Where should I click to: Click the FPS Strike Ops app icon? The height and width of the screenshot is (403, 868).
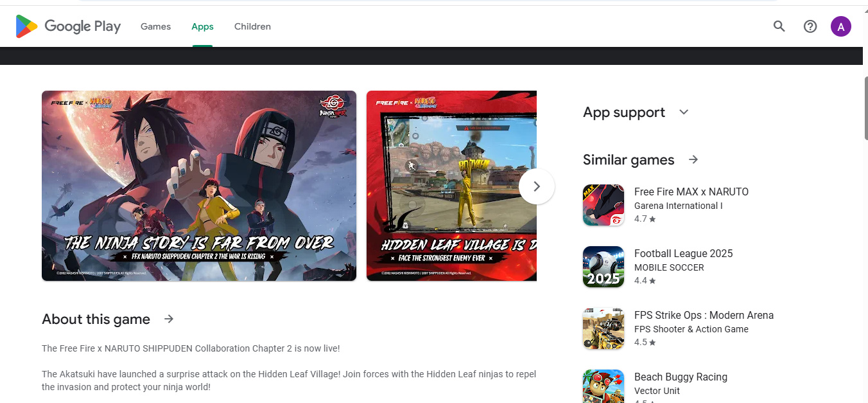pyautogui.click(x=603, y=328)
